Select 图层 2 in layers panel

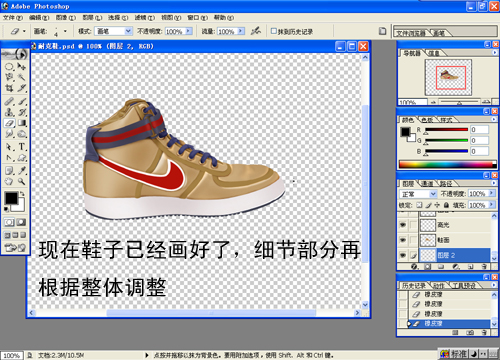455,255
